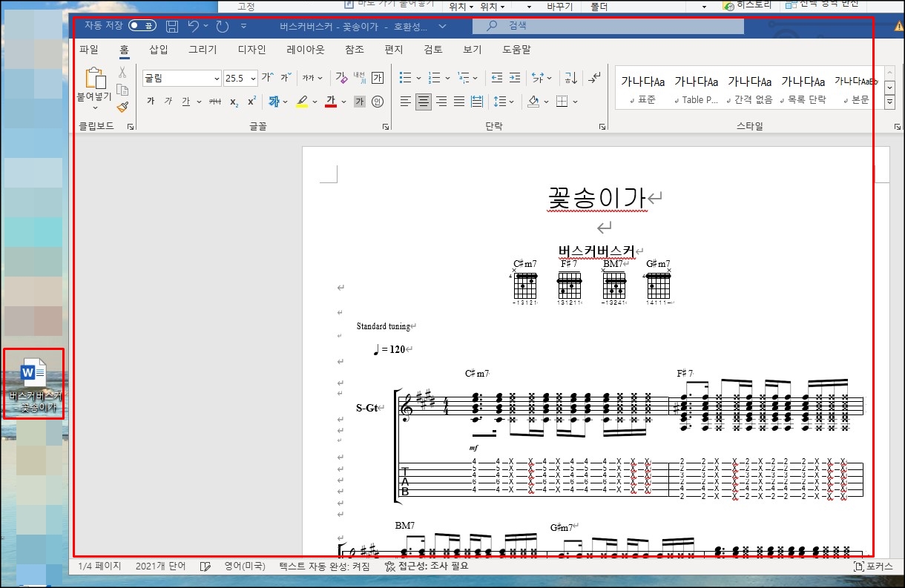Expand bullets list options arrow
Screen dimensions: 905x588
click(x=418, y=77)
